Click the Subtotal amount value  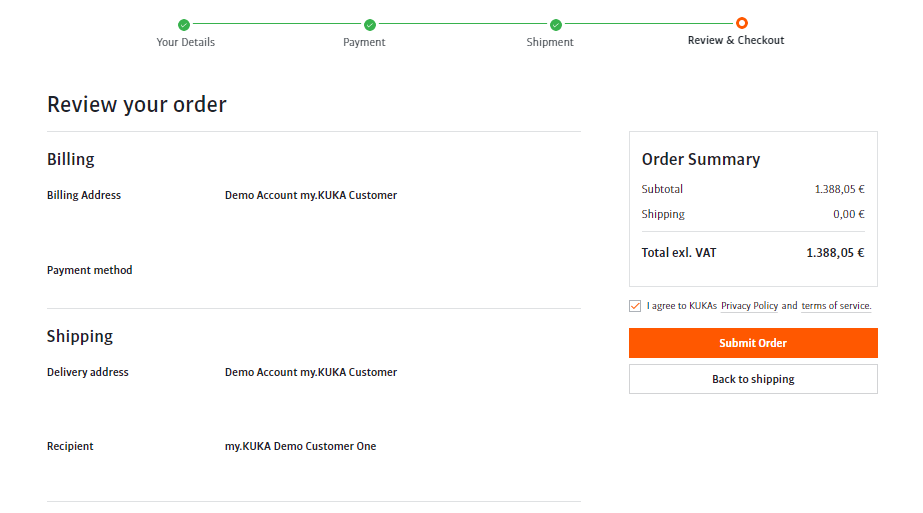[x=839, y=189]
